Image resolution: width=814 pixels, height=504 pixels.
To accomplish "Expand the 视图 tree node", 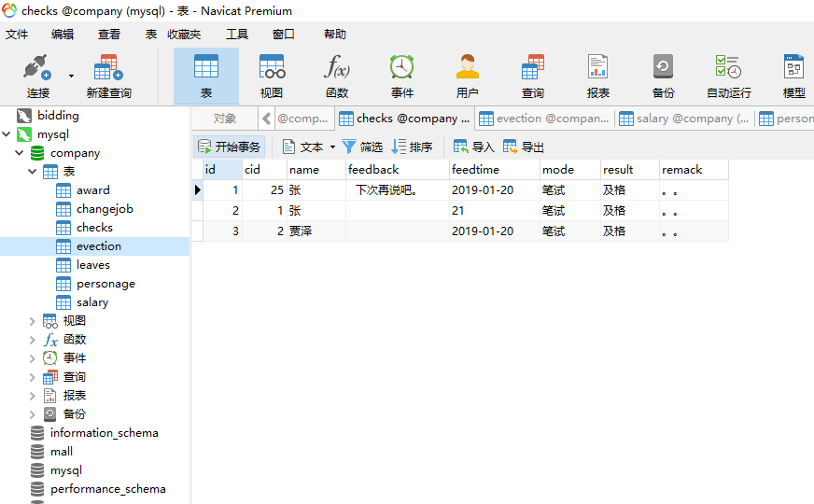I will coord(32,321).
